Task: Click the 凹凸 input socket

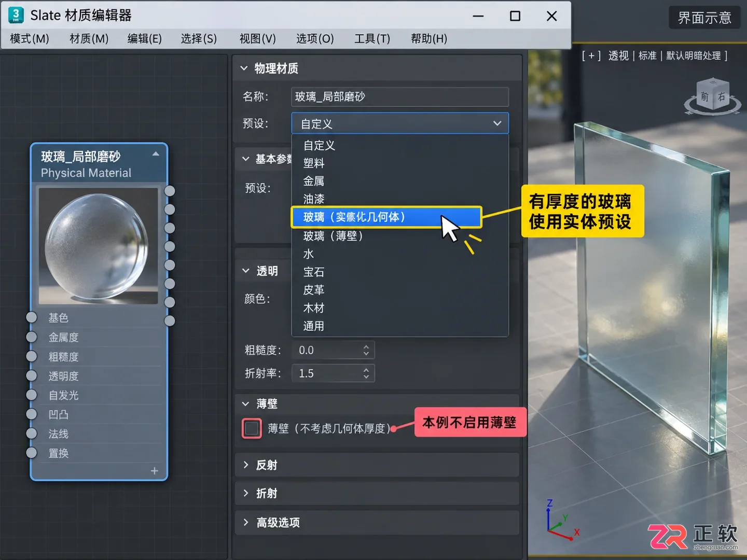Action: 32,414
